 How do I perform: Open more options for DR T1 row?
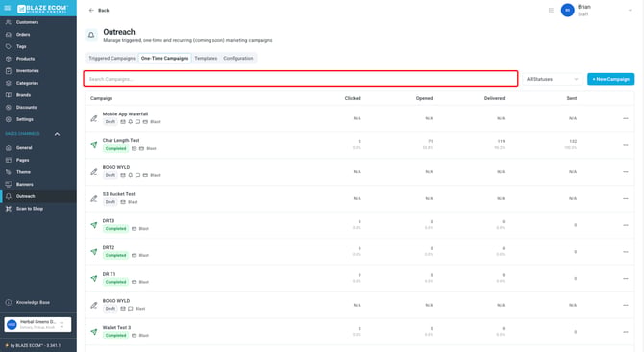click(626, 279)
